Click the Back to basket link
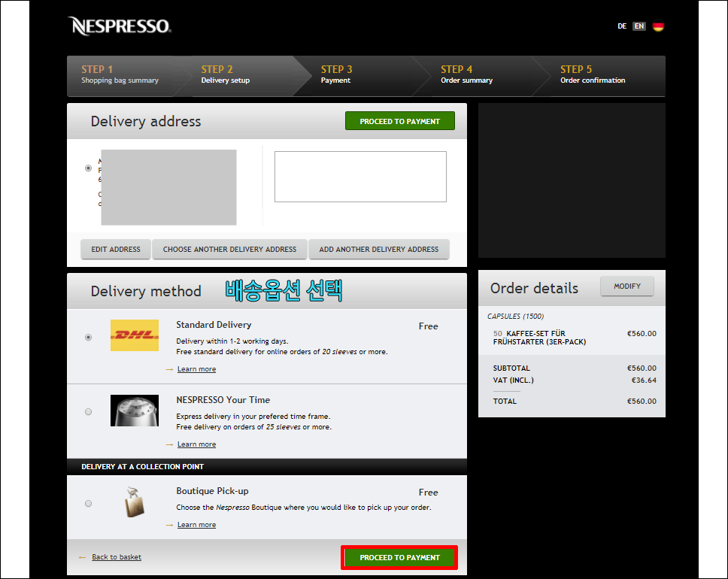 [117, 557]
